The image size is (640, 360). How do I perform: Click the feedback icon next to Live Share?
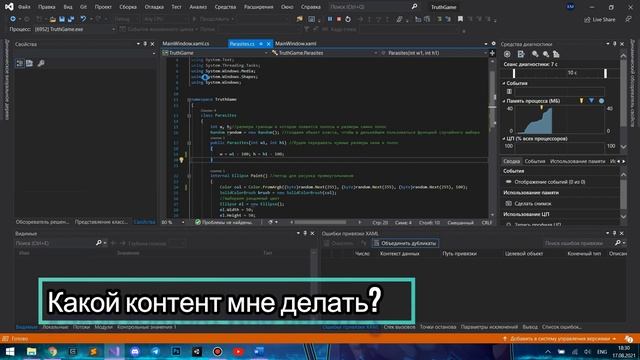click(x=629, y=20)
